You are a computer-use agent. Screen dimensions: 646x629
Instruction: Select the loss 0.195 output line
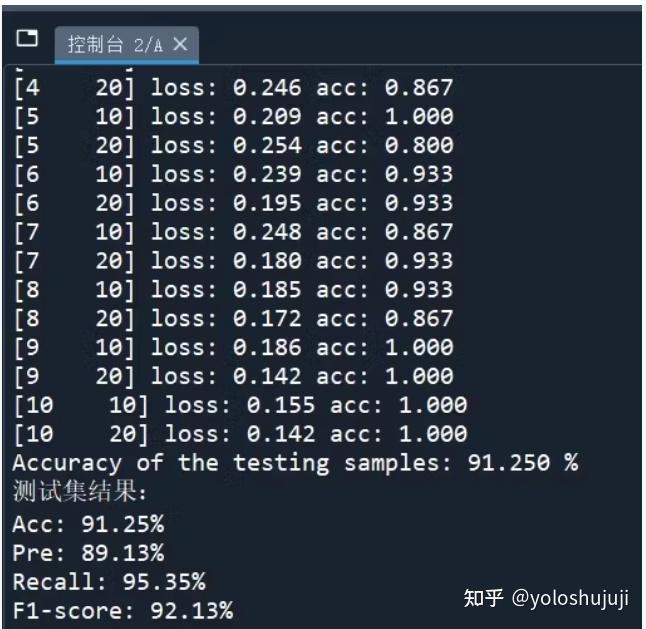[233, 204]
